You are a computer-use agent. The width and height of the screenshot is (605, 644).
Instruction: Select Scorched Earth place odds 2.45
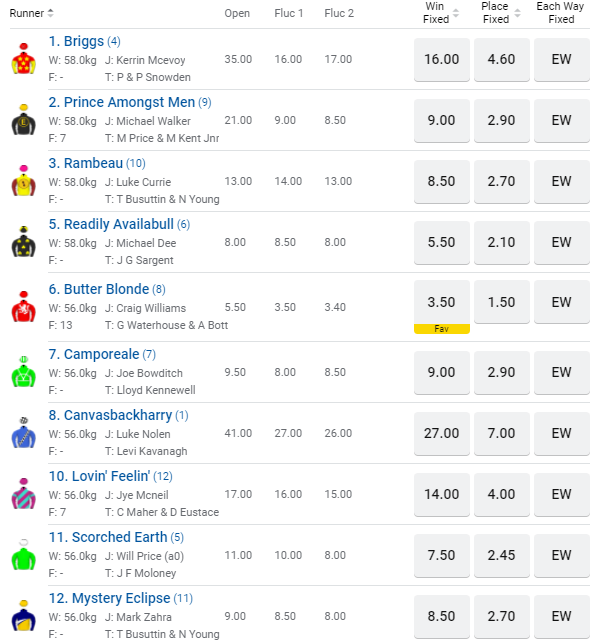pos(501,555)
